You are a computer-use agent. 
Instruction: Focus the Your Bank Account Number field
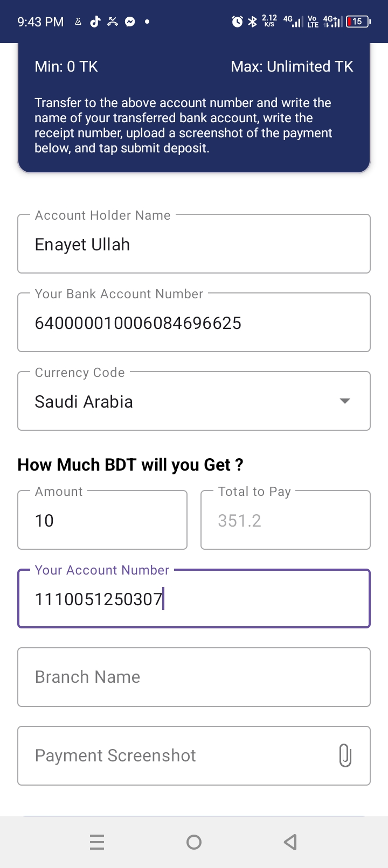[x=194, y=323]
